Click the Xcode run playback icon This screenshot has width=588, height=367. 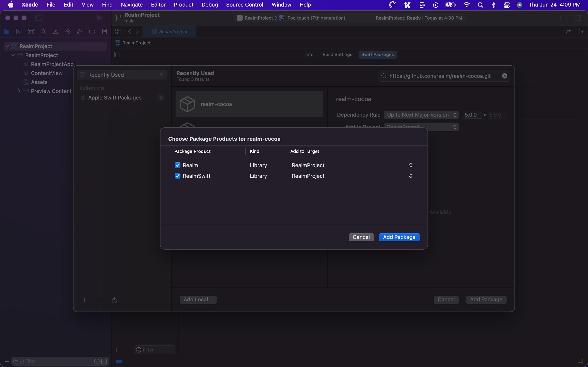click(x=99, y=18)
